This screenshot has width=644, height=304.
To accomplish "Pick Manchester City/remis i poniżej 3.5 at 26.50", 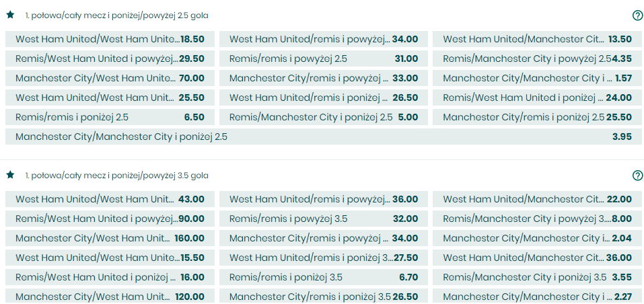I will (x=324, y=297).
